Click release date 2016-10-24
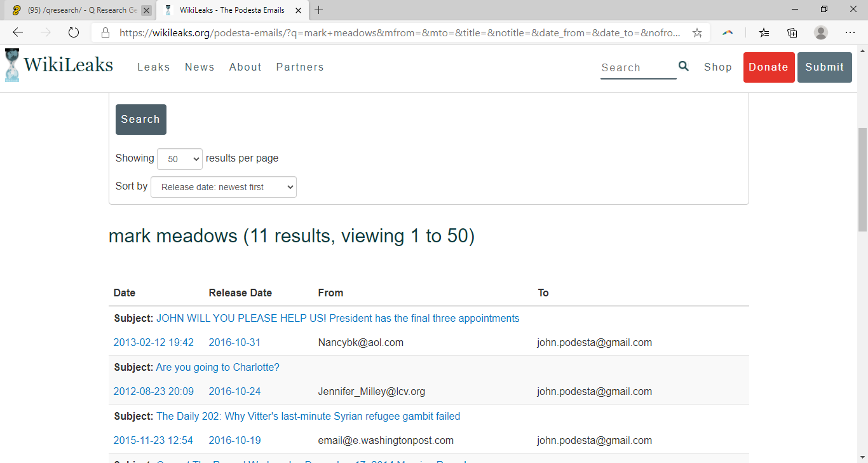The image size is (868, 463). (234, 391)
